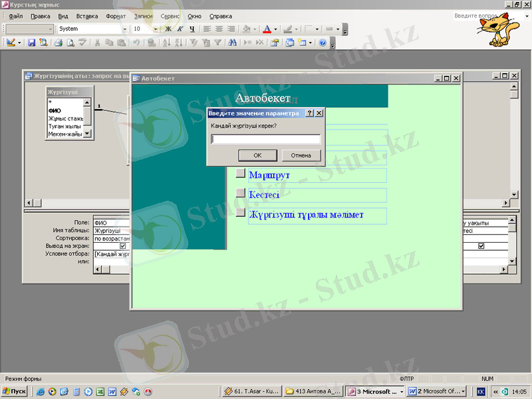This screenshot has width=532, height=399.
Task: Open the font size 10 dropdown
Action: coord(156,29)
